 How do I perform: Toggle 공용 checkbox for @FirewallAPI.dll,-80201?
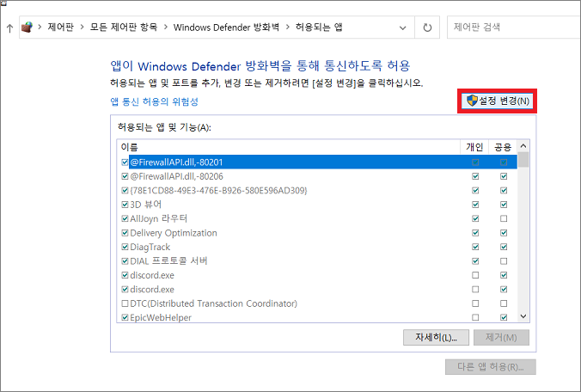click(x=504, y=162)
